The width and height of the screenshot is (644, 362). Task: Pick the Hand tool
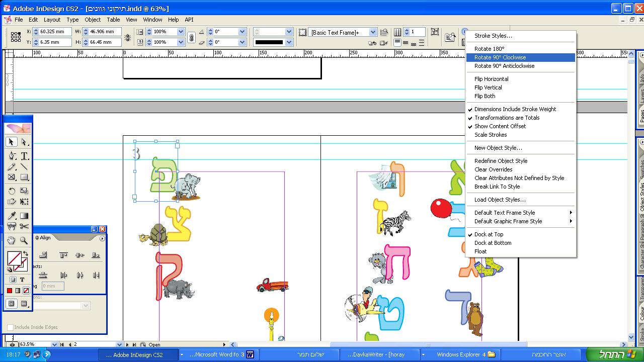pos(12,241)
